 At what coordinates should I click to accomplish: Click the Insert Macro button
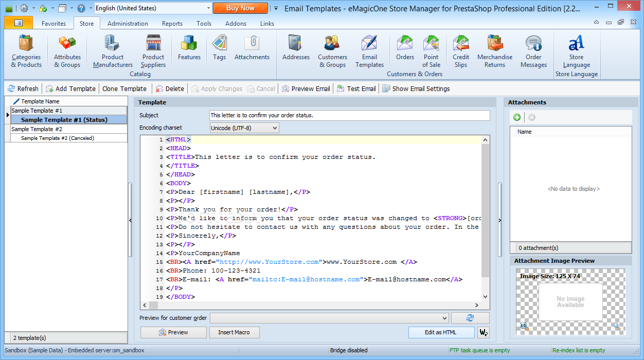click(235, 332)
